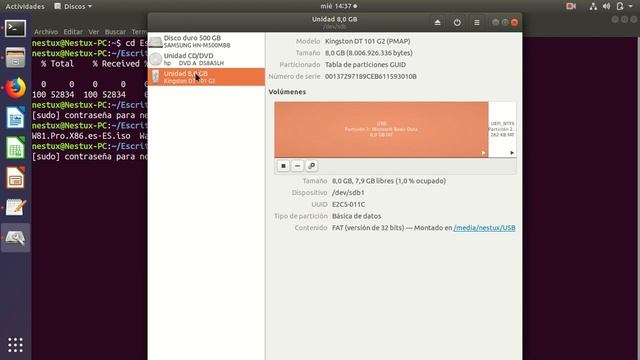Open the clock calendar mié 14:37

pyautogui.click(x=338, y=6)
